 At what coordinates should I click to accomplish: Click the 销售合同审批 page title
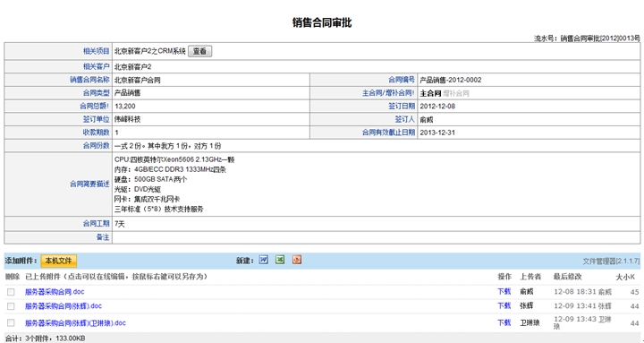coord(322,22)
